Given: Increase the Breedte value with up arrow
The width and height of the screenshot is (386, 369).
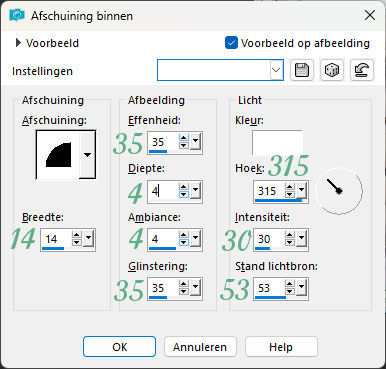Looking at the screenshot, I should pos(77,235).
